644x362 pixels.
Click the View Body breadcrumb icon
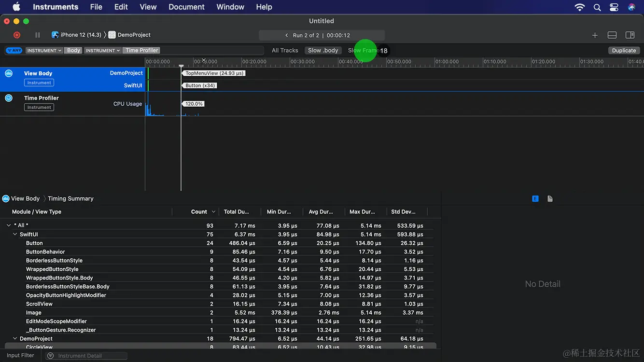[x=6, y=198]
